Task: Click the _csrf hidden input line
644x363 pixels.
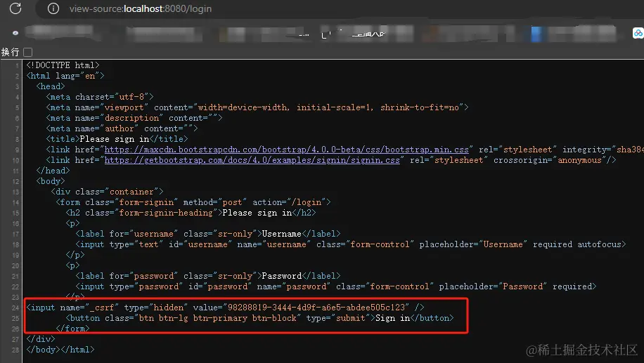Action: [226, 308]
